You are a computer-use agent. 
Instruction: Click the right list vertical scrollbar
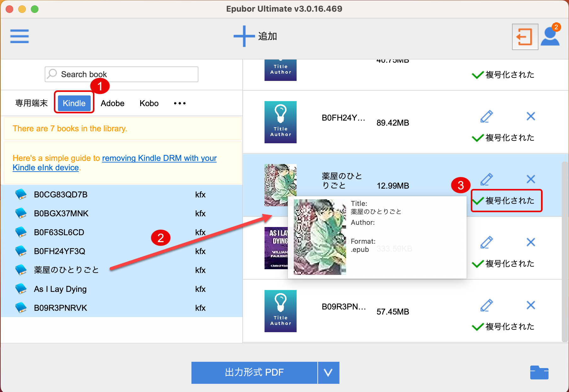click(565, 251)
